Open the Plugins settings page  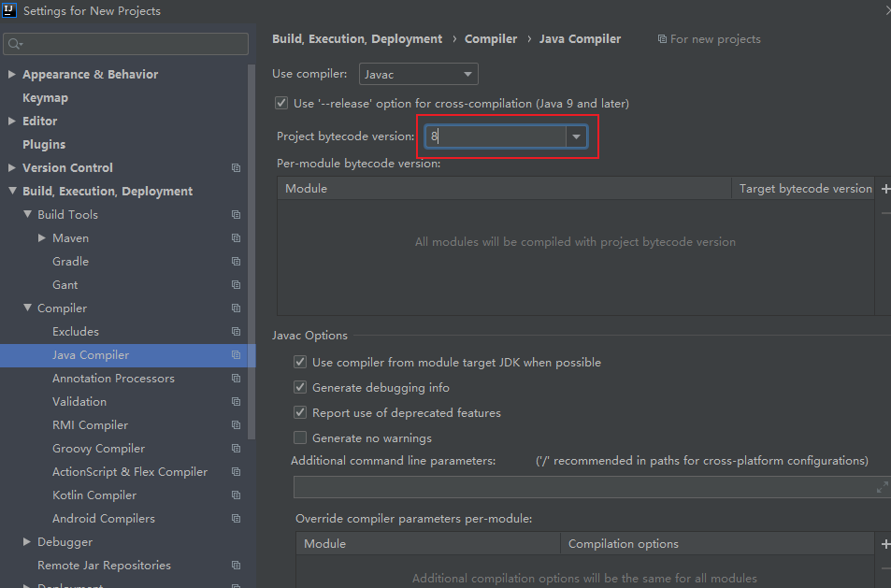[44, 145]
